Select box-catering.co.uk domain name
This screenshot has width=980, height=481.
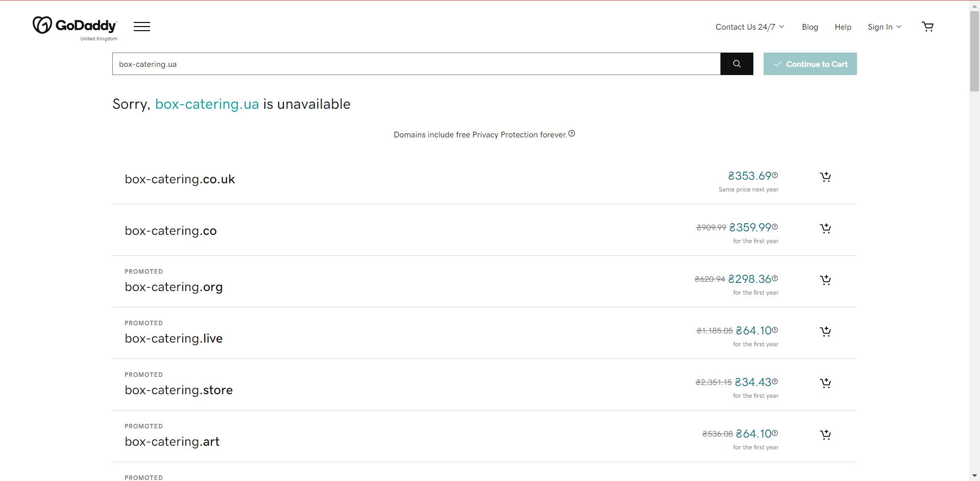pyautogui.click(x=180, y=179)
